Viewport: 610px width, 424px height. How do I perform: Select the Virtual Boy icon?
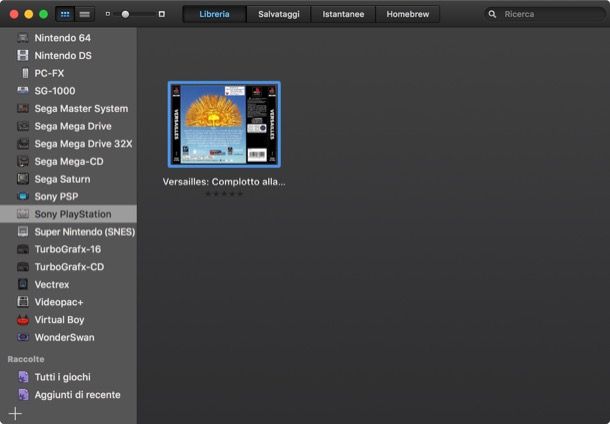tap(23, 320)
